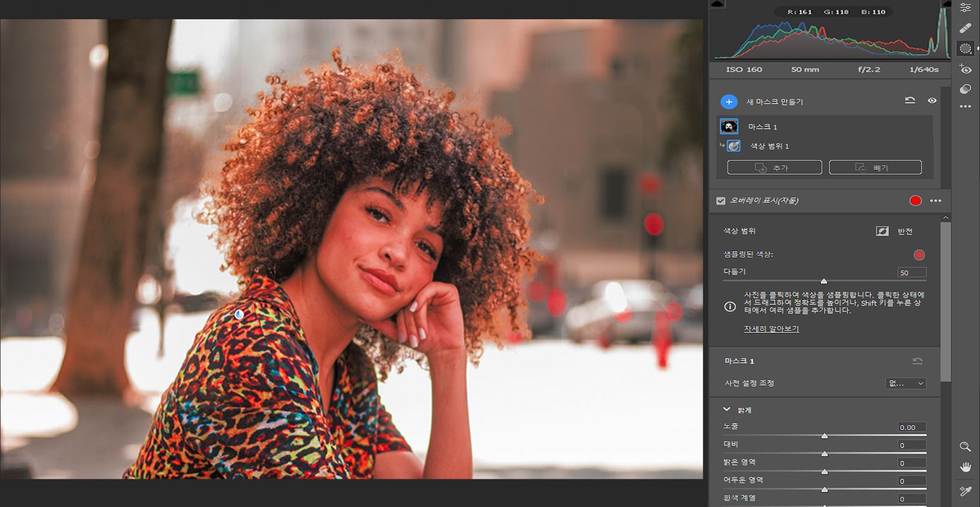Image resolution: width=980 pixels, height=507 pixels.
Task: Open the 사전 설정 조정 dropdown
Action: (905, 383)
